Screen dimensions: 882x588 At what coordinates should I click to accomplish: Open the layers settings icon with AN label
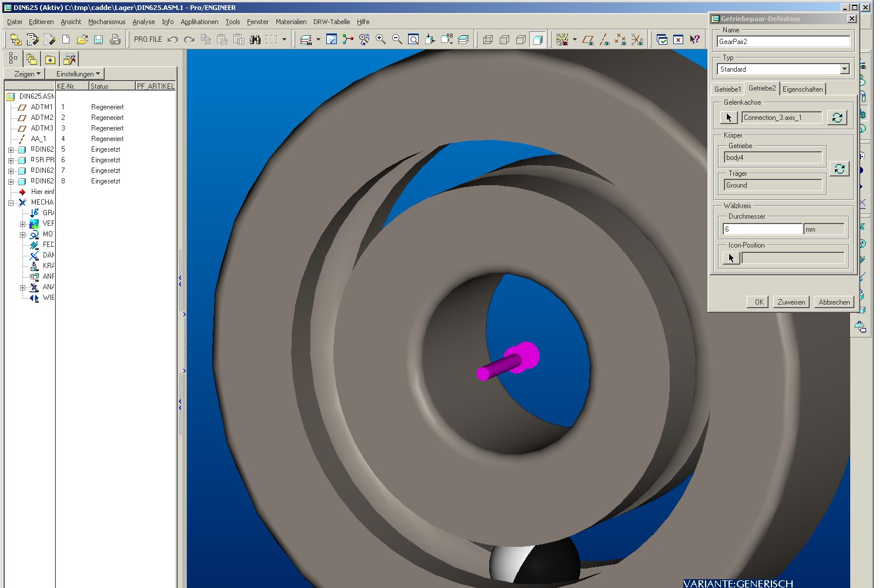pyautogui.click(x=306, y=39)
